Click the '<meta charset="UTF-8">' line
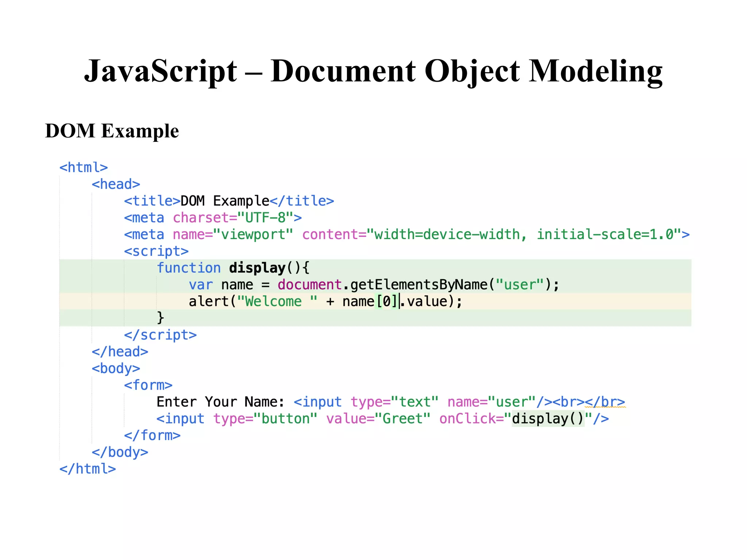This screenshot has height=560, width=747. (213, 218)
